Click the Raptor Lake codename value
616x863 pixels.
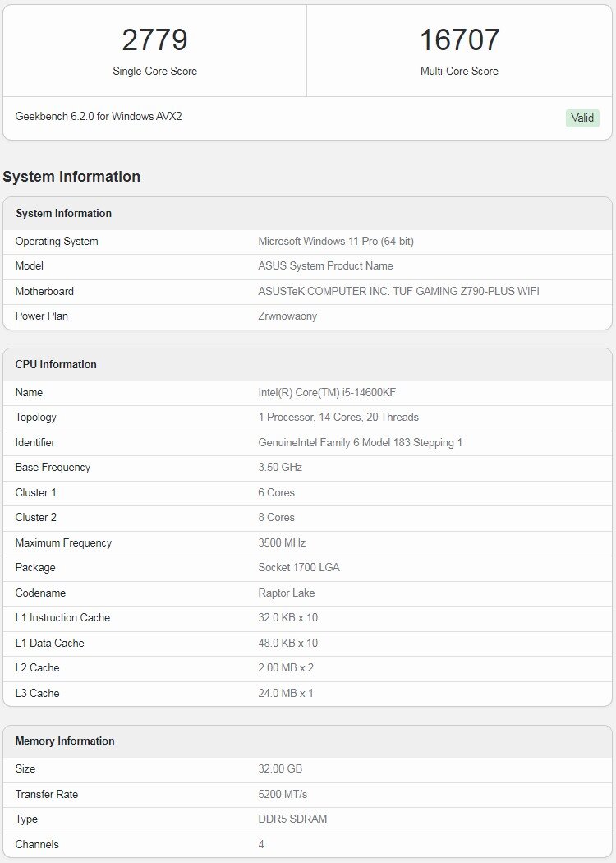(287, 593)
